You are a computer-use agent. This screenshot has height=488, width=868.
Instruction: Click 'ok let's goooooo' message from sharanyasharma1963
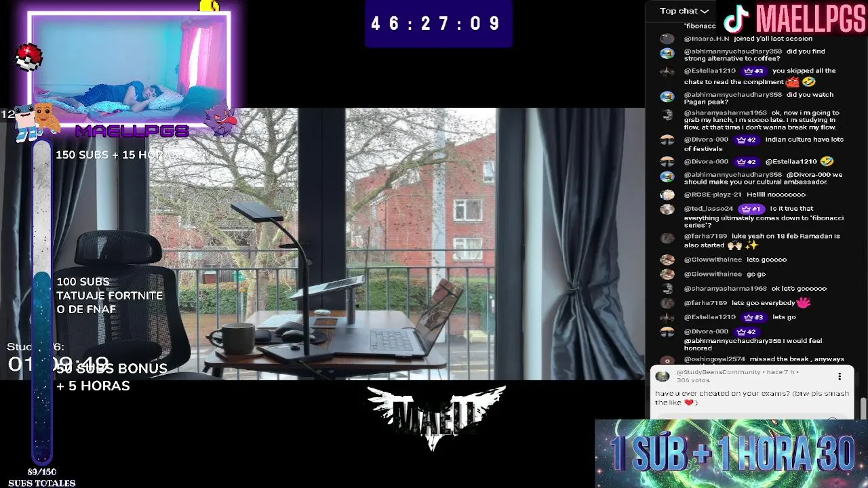click(800, 288)
